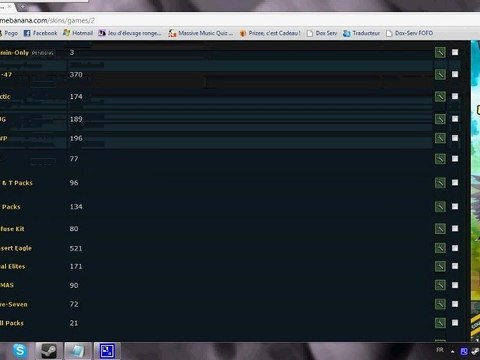The height and width of the screenshot is (360, 480).
Task: Tick the checkbox in the 90 count row
Action: click(x=455, y=285)
